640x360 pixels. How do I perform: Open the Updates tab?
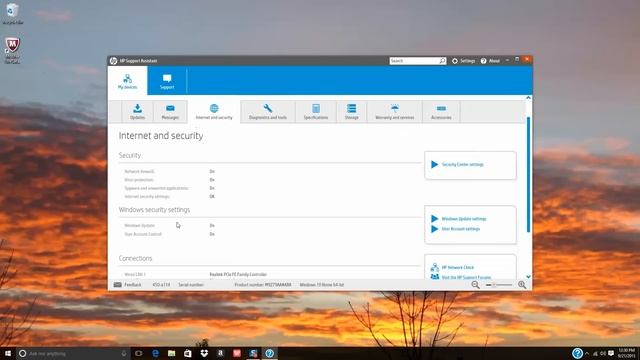(x=138, y=111)
